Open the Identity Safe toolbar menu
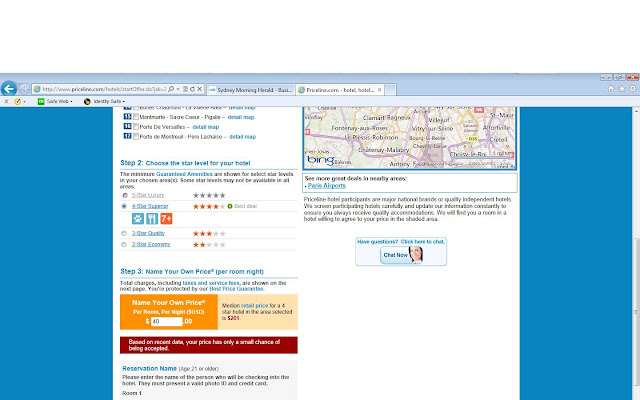The height and width of the screenshot is (400, 640). [104, 101]
